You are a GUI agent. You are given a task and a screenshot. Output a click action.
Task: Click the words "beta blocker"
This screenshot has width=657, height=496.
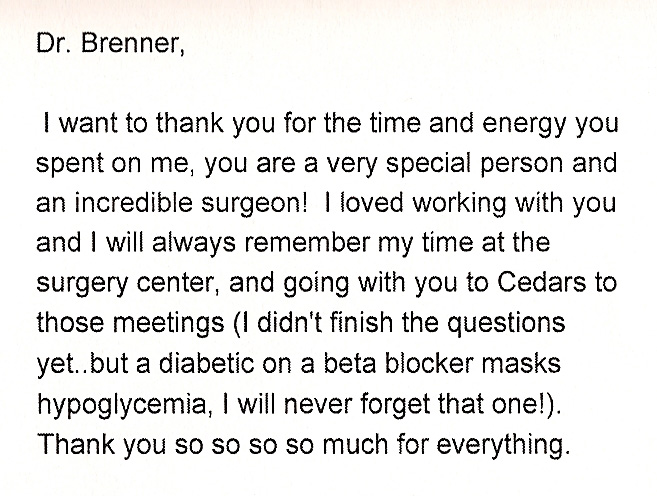(x=398, y=363)
